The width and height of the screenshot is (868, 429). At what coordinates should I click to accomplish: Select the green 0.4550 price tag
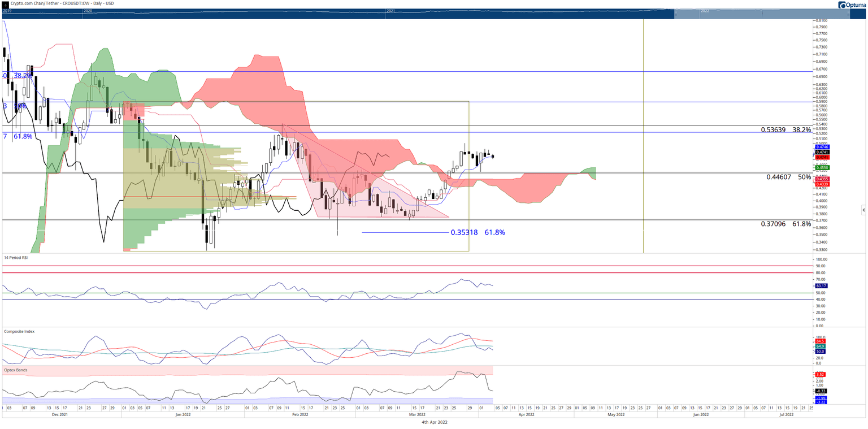822,168
